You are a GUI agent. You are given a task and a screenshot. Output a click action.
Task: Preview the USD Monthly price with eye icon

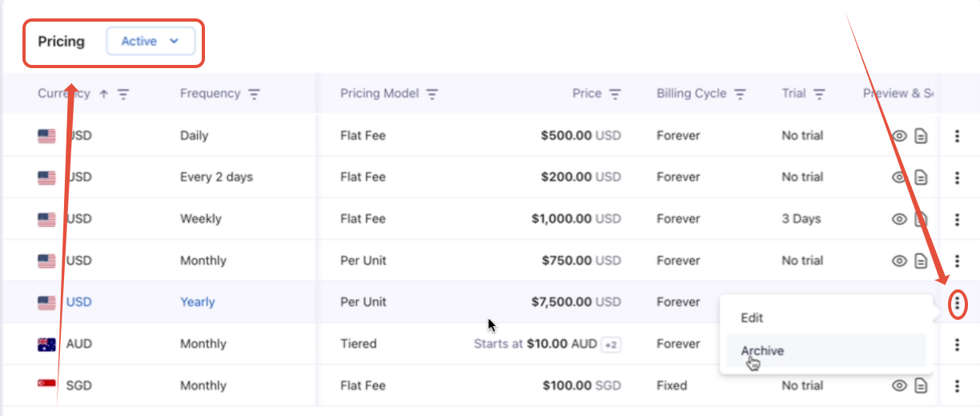pyautogui.click(x=899, y=261)
